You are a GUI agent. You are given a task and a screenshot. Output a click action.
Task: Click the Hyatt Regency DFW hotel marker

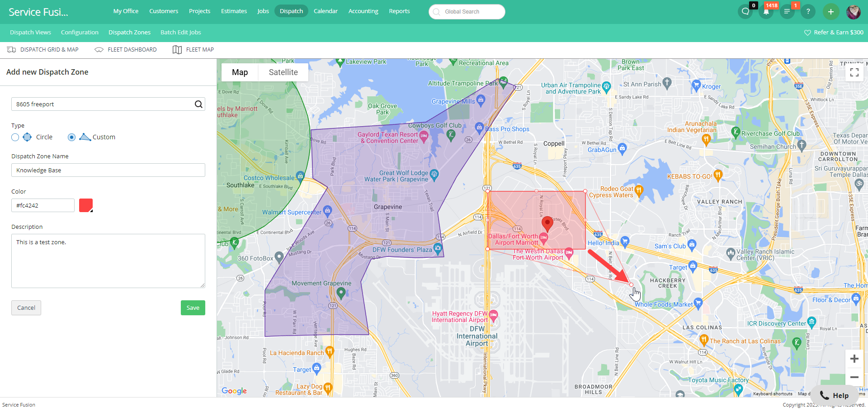pos(494,315)
